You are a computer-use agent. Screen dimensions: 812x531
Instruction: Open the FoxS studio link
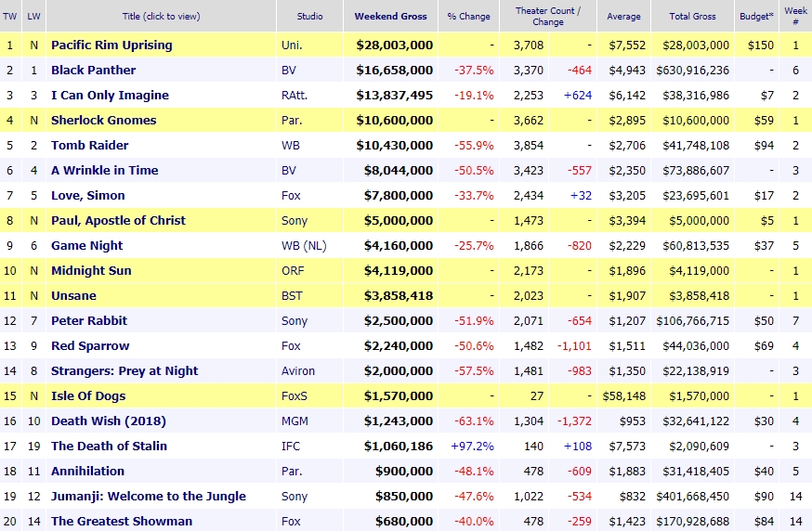coord(295,396)
